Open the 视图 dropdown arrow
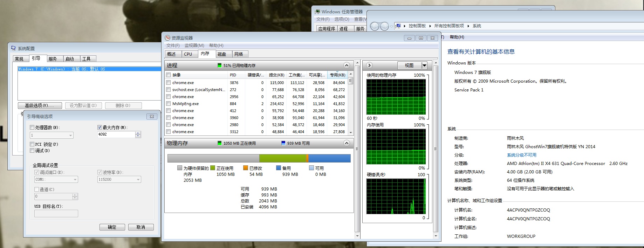Viewport: 644px width, 248px height. click(424, 66)
